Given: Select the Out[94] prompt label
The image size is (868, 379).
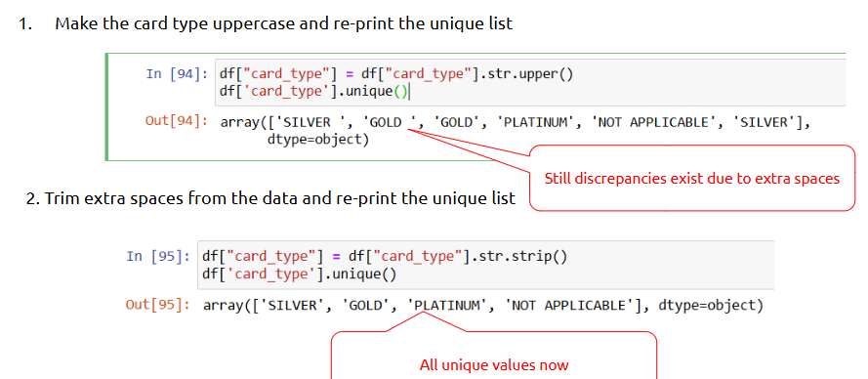Looking at the screenshot, I should point(177,121).
